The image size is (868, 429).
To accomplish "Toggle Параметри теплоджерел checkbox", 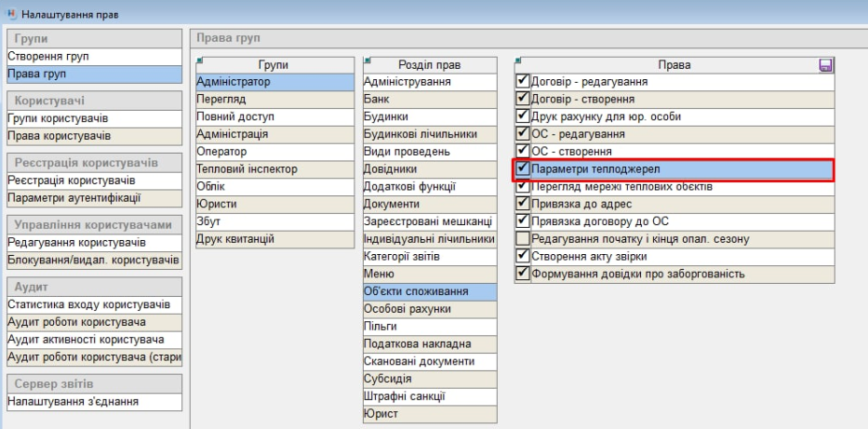I will pyautogui.click(x=523, y=169).
